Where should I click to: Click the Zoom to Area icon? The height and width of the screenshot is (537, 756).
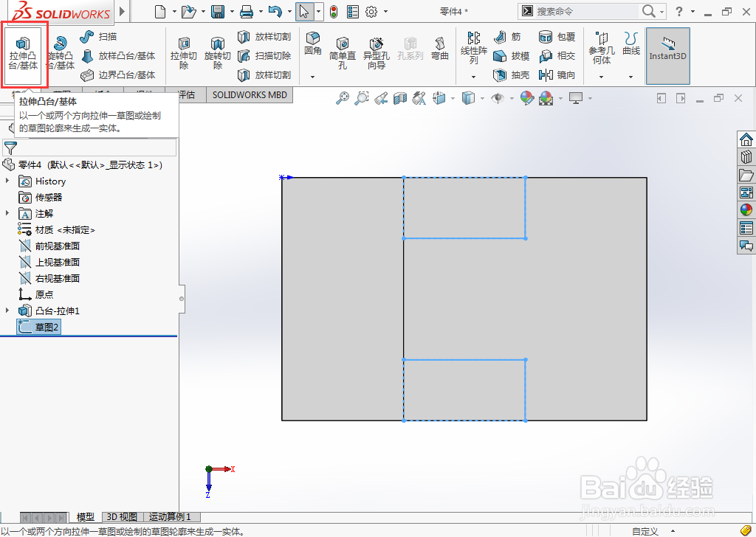(x=361, y=98)
